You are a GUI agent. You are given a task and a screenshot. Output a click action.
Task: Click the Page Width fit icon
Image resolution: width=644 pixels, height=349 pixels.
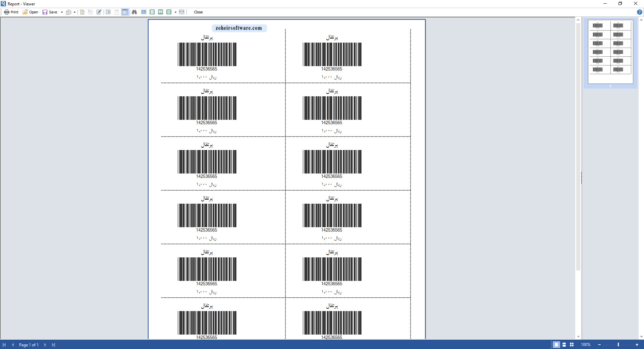click(x=182, y=12)
